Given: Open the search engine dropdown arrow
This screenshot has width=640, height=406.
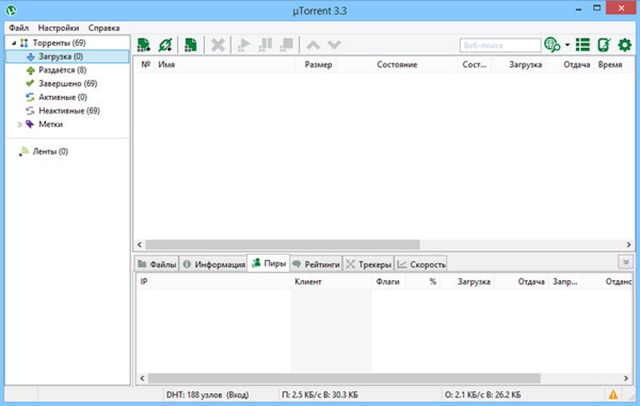Looking at the screenshot, I should click(x=567, y=45).
